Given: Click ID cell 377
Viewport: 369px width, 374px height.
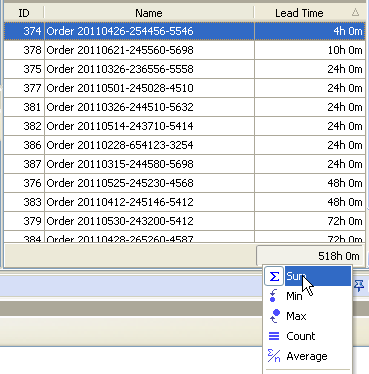Looking at the screenshot, I should (x=24, y=88).
